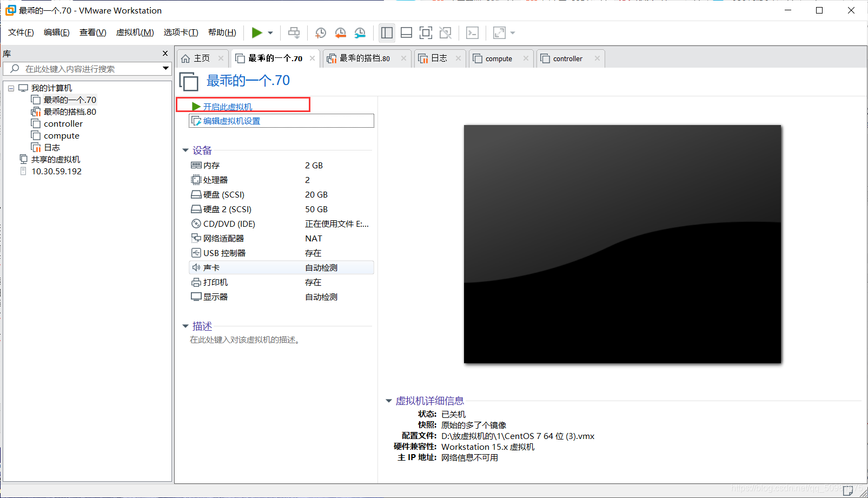Toggle the thumbnail bar view icon
This screenshot has width=868, height=498.
coord(406,33)
